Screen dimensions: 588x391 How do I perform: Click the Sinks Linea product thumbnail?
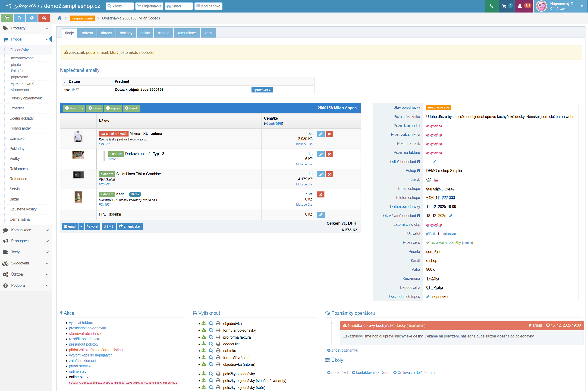tap(78, 175)
